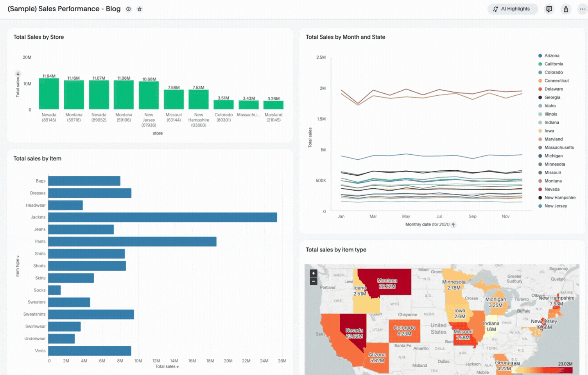
Task: Hide the Nevada line via the legend
Action: tap(552, 189)
